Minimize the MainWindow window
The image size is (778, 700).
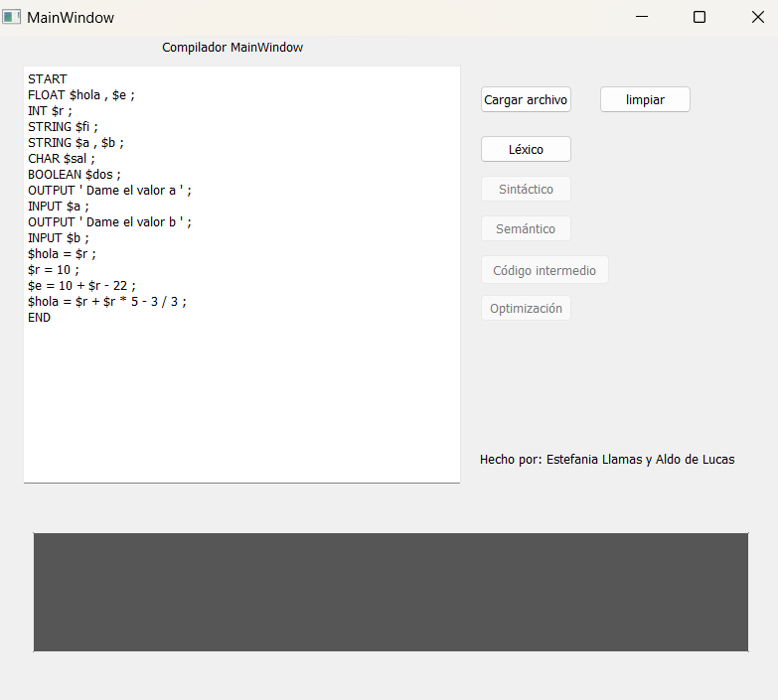pyautogui.click(x=643, y=18)
